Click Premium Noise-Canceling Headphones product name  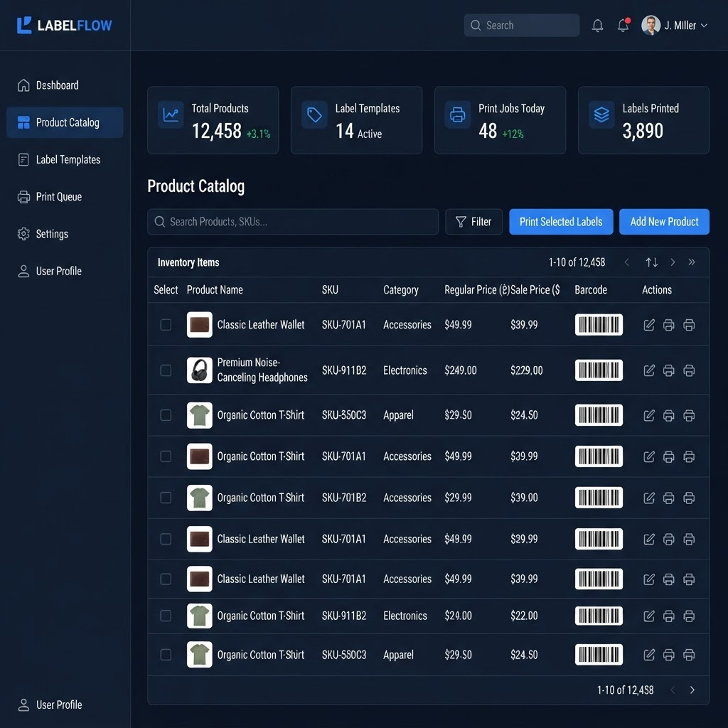pos(262,370)
